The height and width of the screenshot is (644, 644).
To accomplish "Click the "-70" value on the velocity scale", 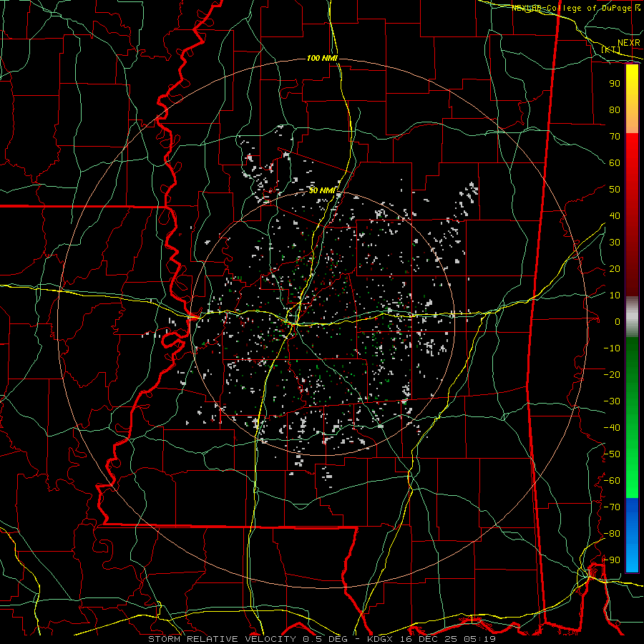I will tap(612, 507).
